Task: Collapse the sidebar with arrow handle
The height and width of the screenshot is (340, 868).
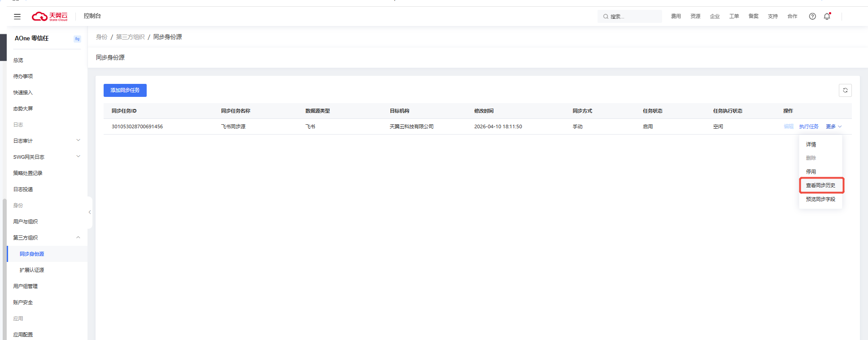Action: 90,212
